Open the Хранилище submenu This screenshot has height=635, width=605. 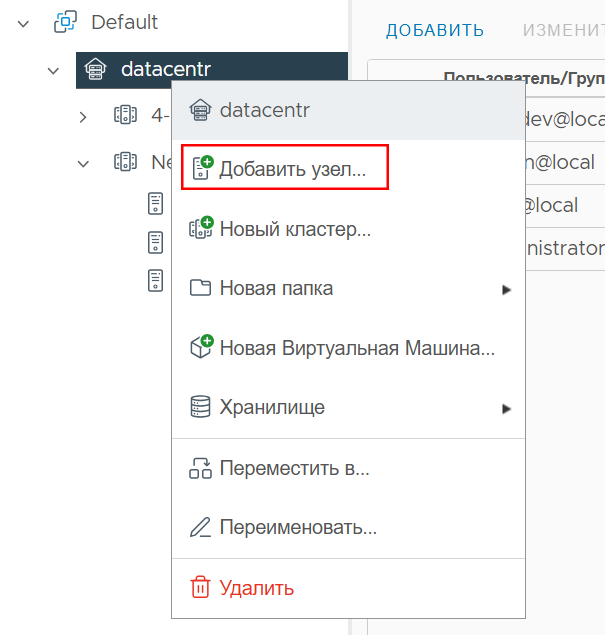[349, 407]
